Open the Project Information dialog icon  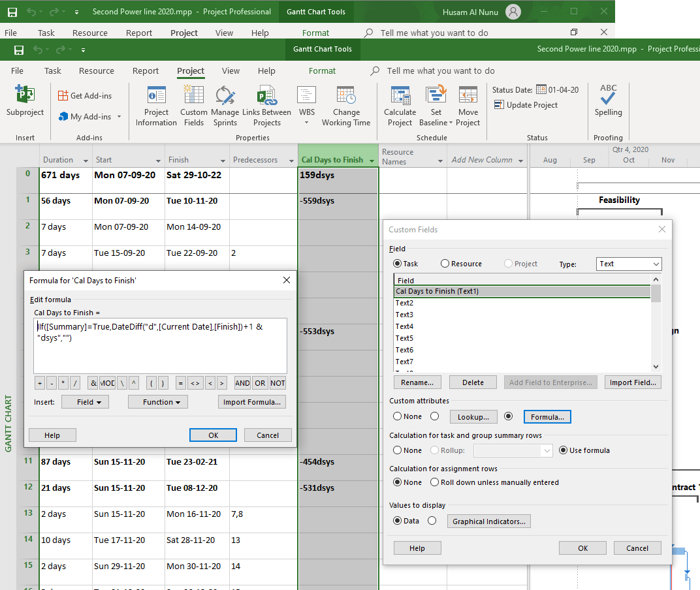click(156, 95)
